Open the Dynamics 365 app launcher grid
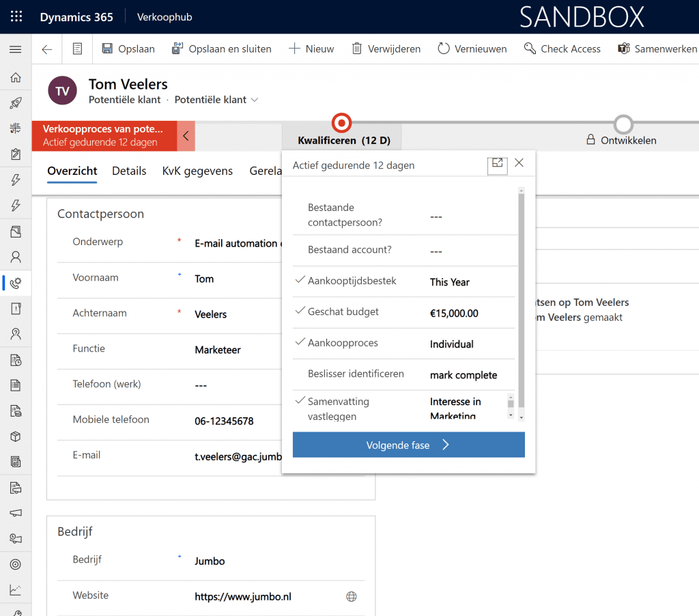This screenshot has height=616, width=699. [16, 16]
